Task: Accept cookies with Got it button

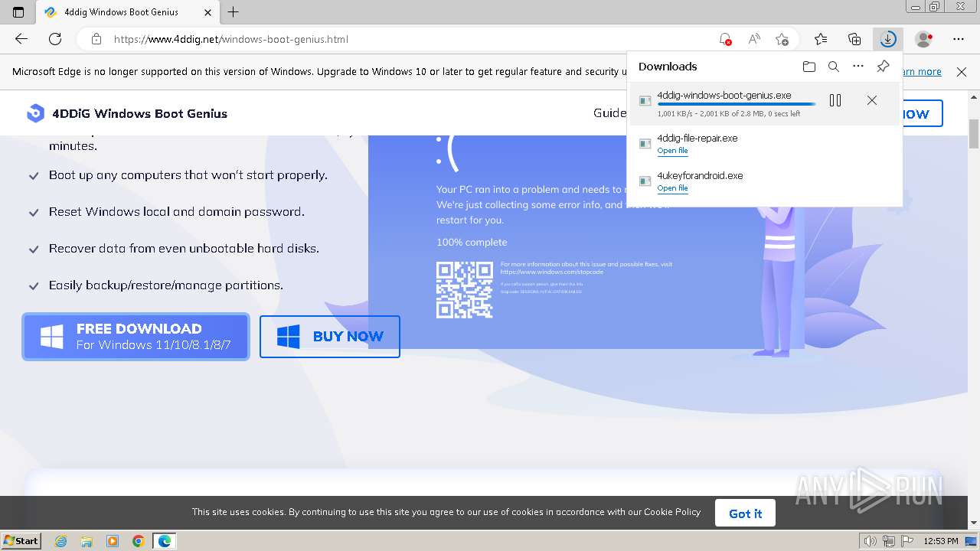Action: click(x=745, y=514)
